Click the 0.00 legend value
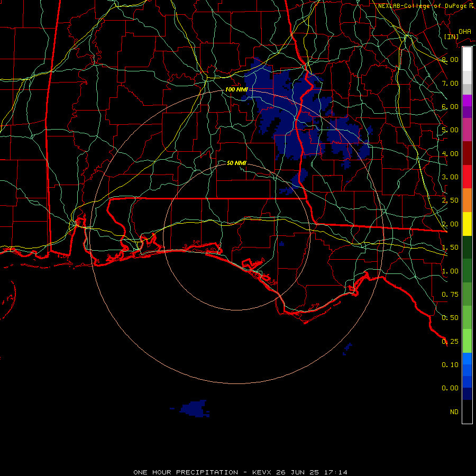 450,388
